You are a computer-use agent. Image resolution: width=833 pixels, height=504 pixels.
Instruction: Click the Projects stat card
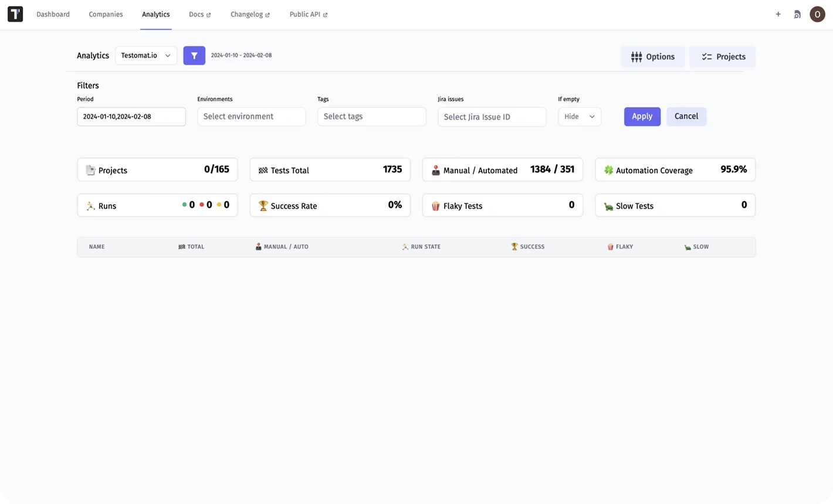pos(157,170)
